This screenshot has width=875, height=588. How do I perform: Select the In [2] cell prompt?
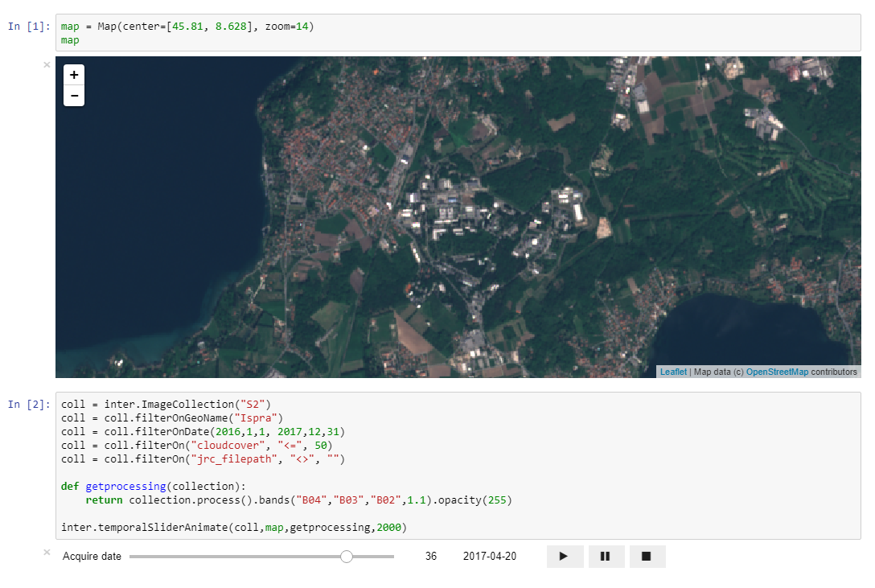click(x=29, y=404)
